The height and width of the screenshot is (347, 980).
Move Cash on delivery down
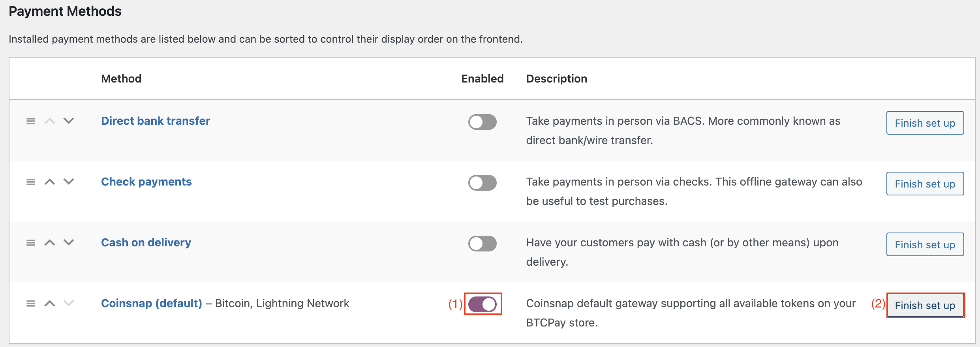[x=69, y=242]
